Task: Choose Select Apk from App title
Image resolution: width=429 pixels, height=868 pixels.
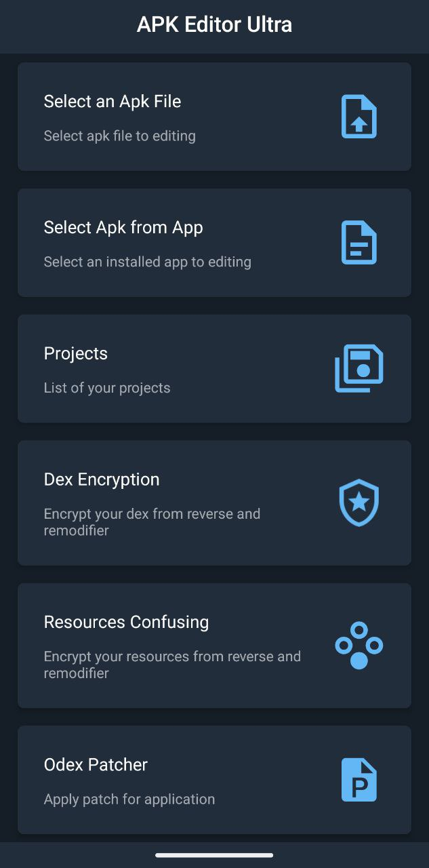Action: point(123,228)
